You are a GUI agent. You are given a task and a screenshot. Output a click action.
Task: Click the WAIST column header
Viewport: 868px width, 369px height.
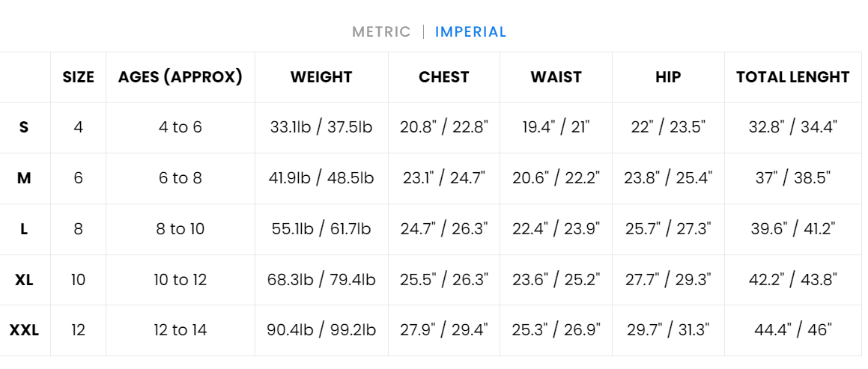pos(556,77)
